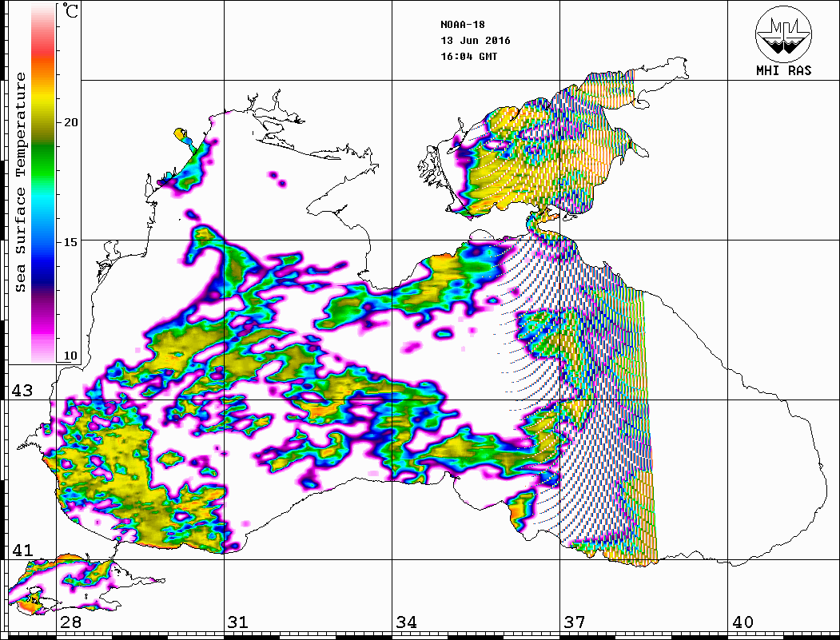Click the MHI RAS logo emblem
Image resolution: width=840 pixels, height=640 pixels.
783,34
